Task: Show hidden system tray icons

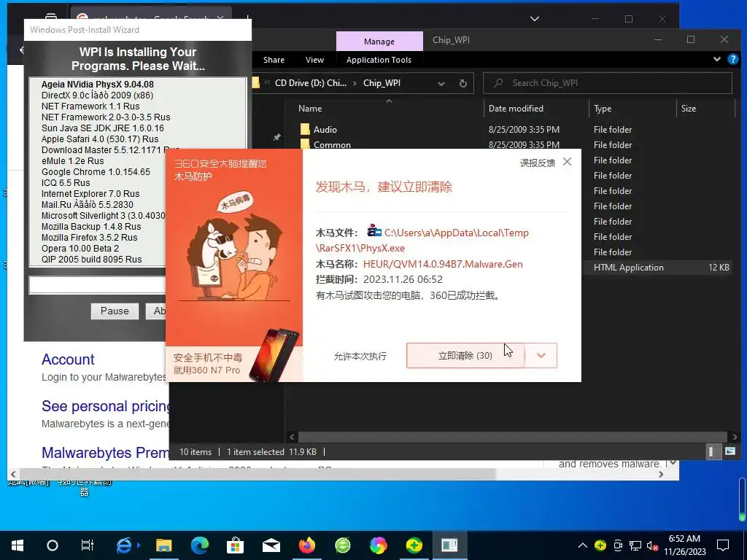Action: click(582, 545)
